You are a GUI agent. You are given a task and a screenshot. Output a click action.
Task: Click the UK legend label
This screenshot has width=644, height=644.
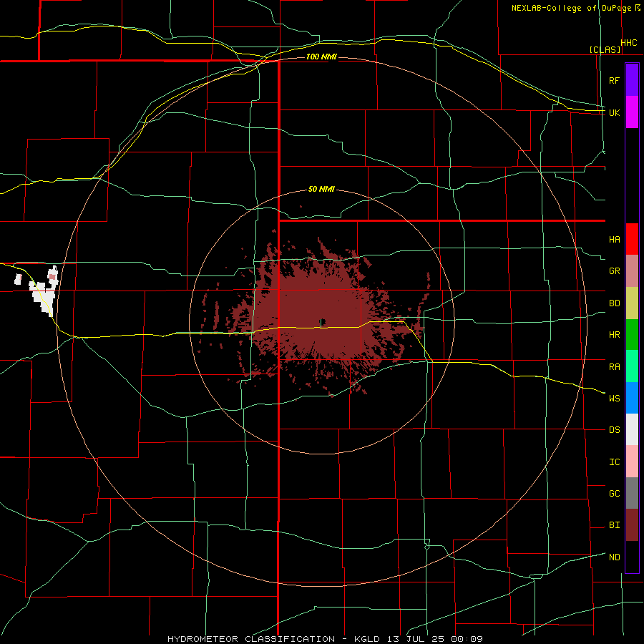point(614,112)
